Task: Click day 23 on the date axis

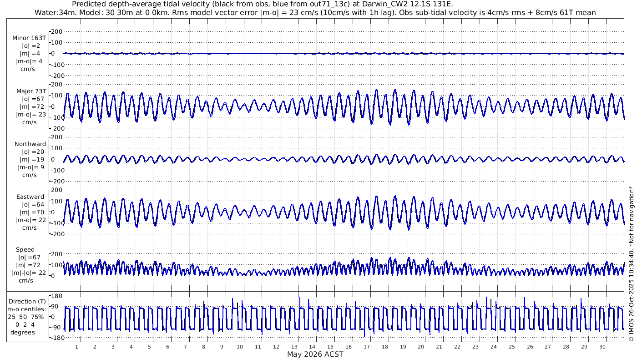Action: point(475,347)
